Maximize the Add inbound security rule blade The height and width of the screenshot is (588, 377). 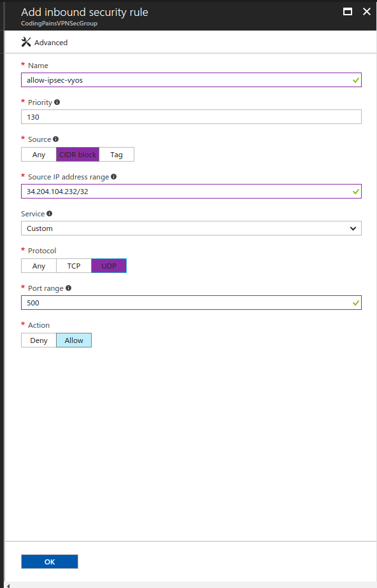(x=348, y=11)
